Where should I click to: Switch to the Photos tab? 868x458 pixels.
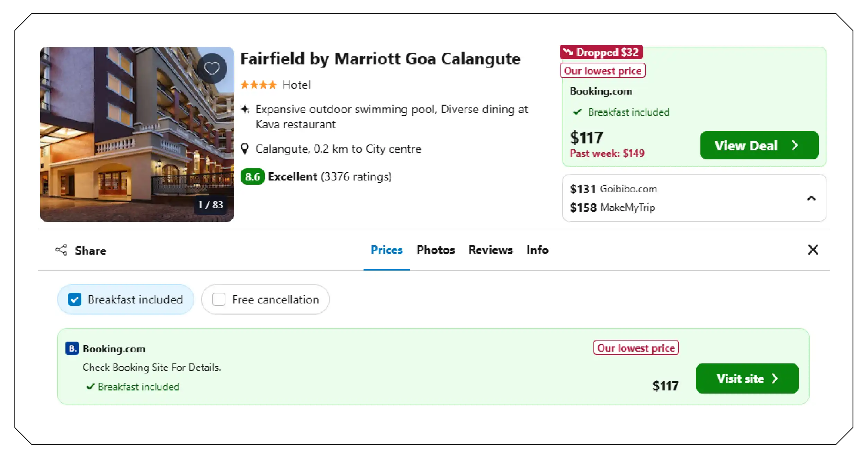pyautogui.click(x=436, y=250)
